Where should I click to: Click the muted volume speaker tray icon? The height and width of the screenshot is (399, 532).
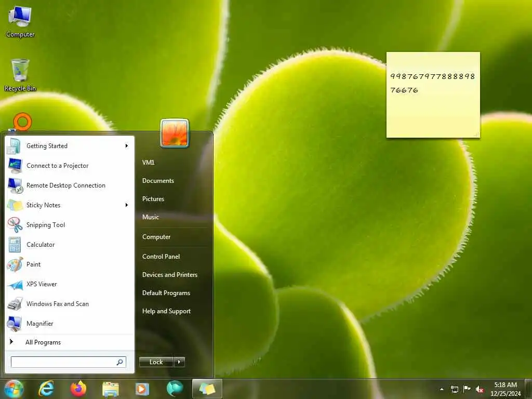[x=480, y=389]
